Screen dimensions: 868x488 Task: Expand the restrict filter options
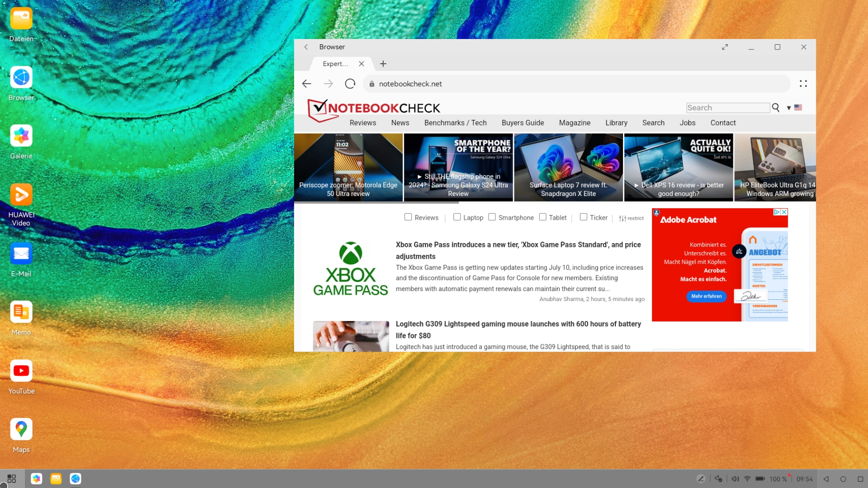[x=631, y=218]
